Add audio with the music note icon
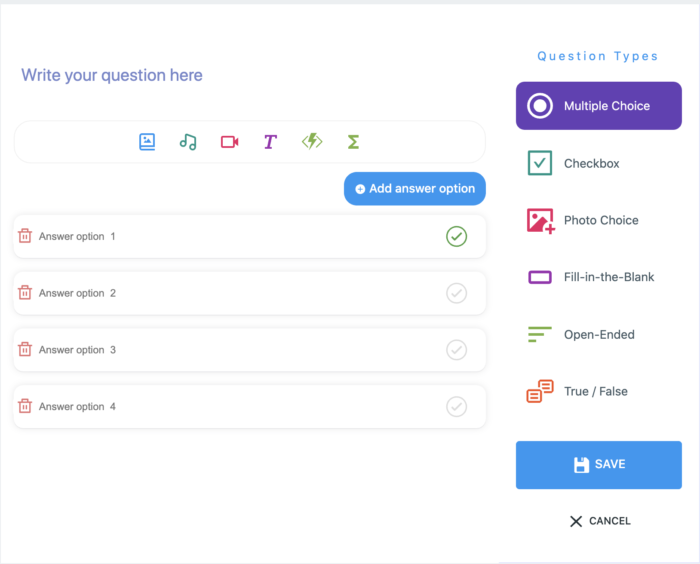Screen dimensions: 700x564 coord(188,142)
